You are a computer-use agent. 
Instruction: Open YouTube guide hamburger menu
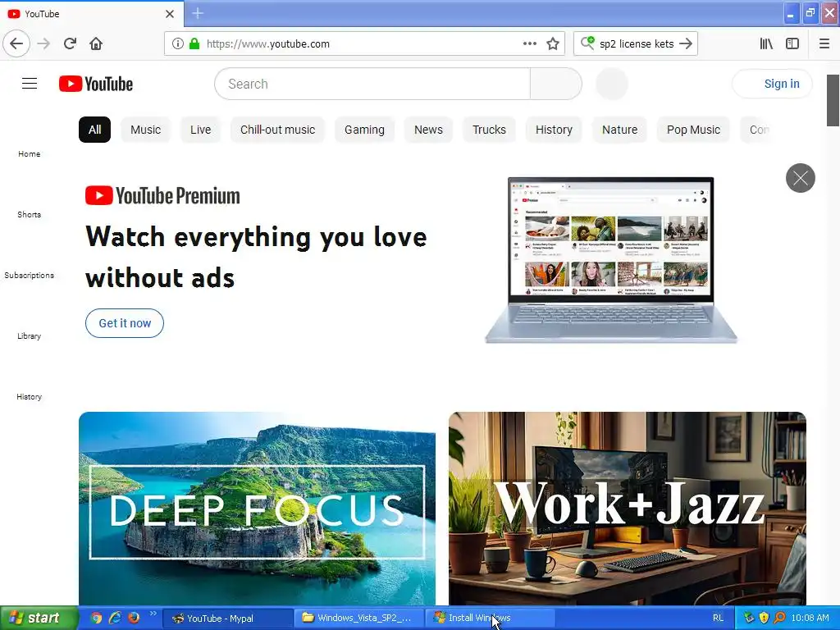[30, 84]
